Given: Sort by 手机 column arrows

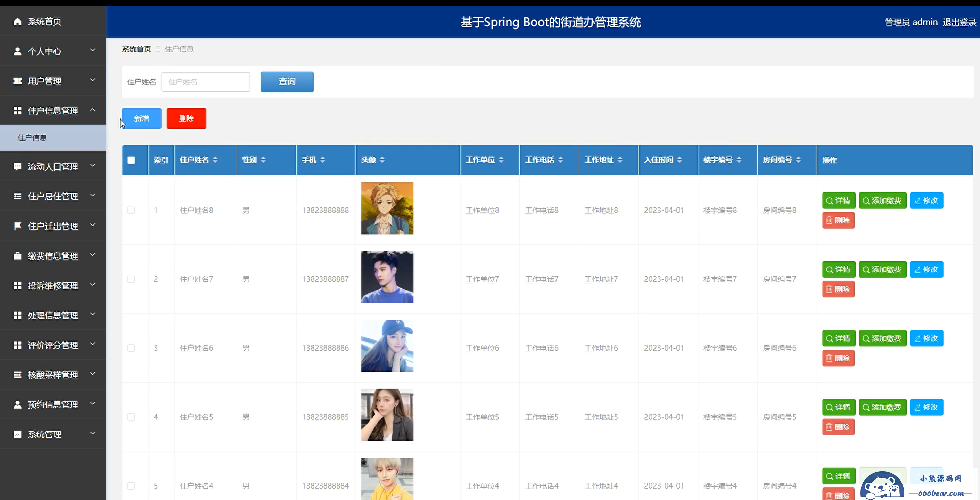Looking at the screenshot, I should click(323, 160).
